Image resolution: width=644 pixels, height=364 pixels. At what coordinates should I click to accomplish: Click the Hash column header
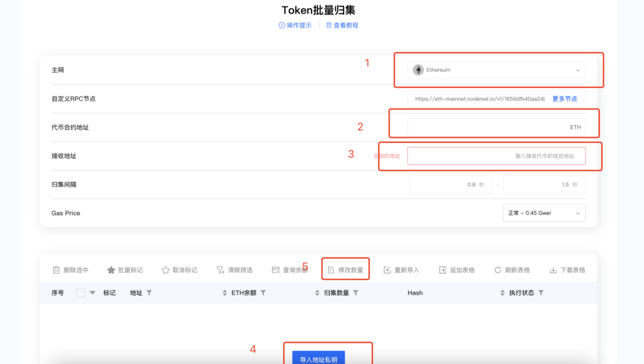point(415,293)
